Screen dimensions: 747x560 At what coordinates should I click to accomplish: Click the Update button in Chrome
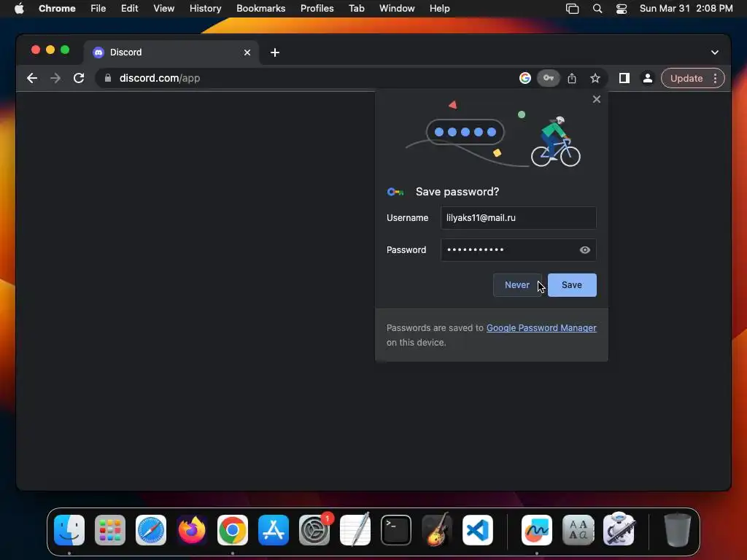pos(686,78)
